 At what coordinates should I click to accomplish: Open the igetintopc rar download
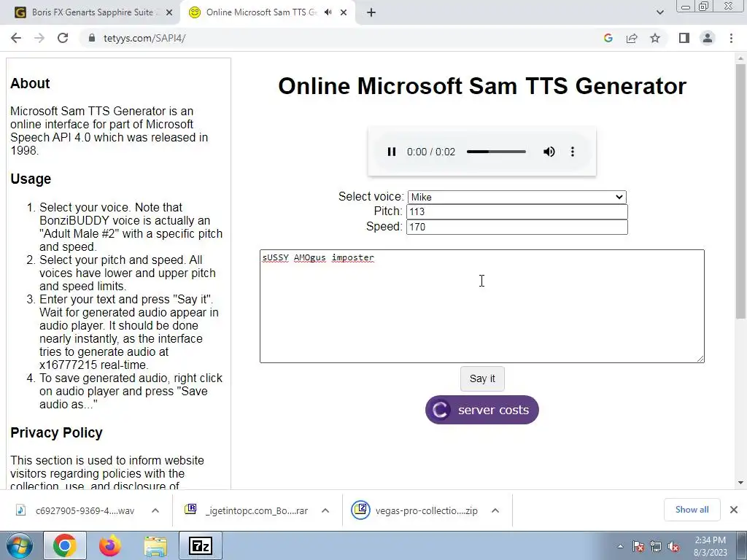coord(248,510)
